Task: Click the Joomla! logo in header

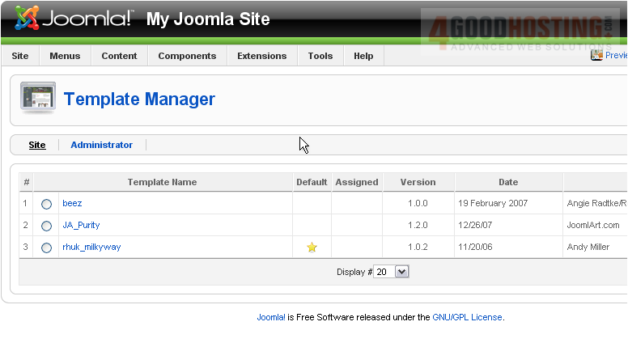Action: pos(73,18)
